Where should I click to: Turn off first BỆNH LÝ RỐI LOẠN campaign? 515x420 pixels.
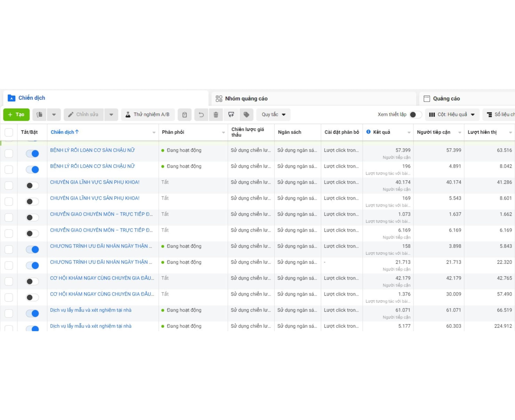(x=32, y=153)
